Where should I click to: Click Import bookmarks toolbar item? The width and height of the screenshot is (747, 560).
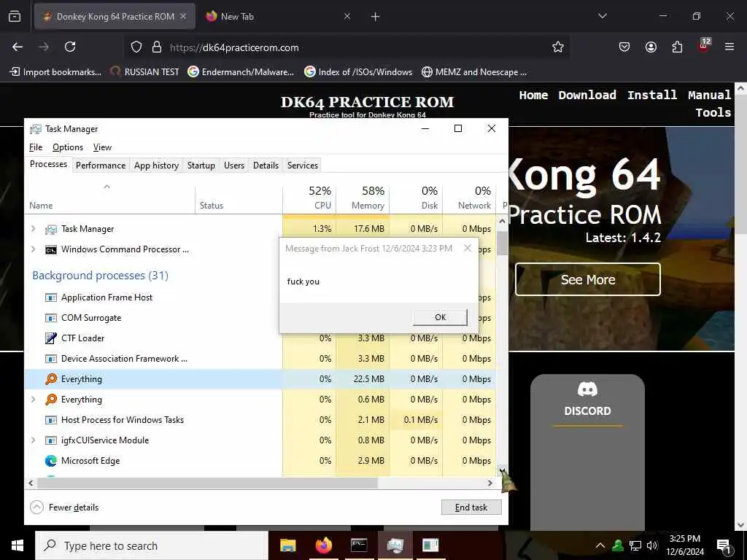pos(55,72)
